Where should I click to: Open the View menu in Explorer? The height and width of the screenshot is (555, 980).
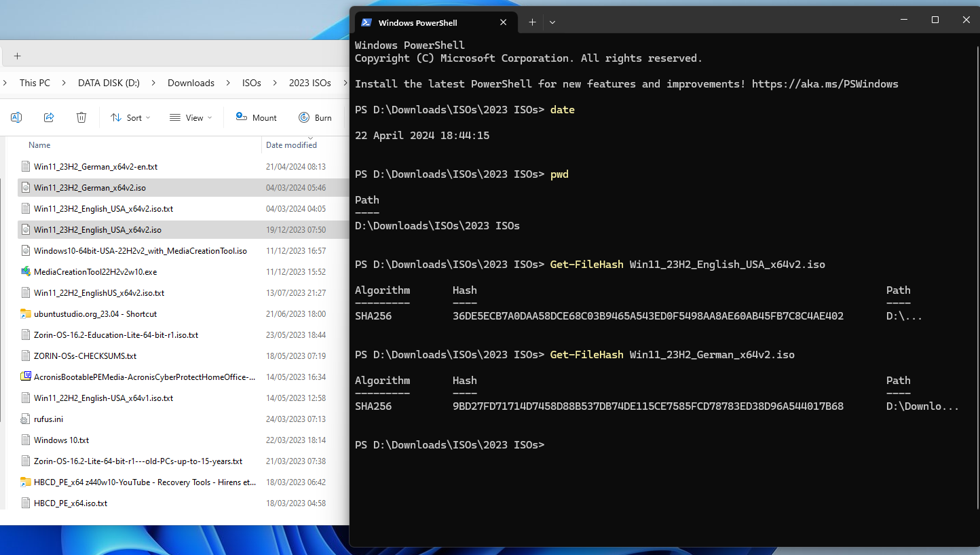click(x=191, y=117)
